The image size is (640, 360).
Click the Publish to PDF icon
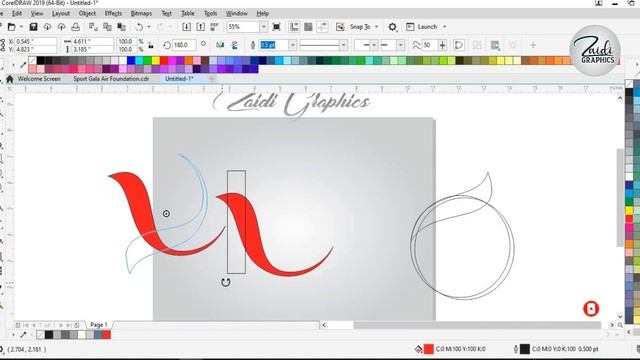coord(214,27)
